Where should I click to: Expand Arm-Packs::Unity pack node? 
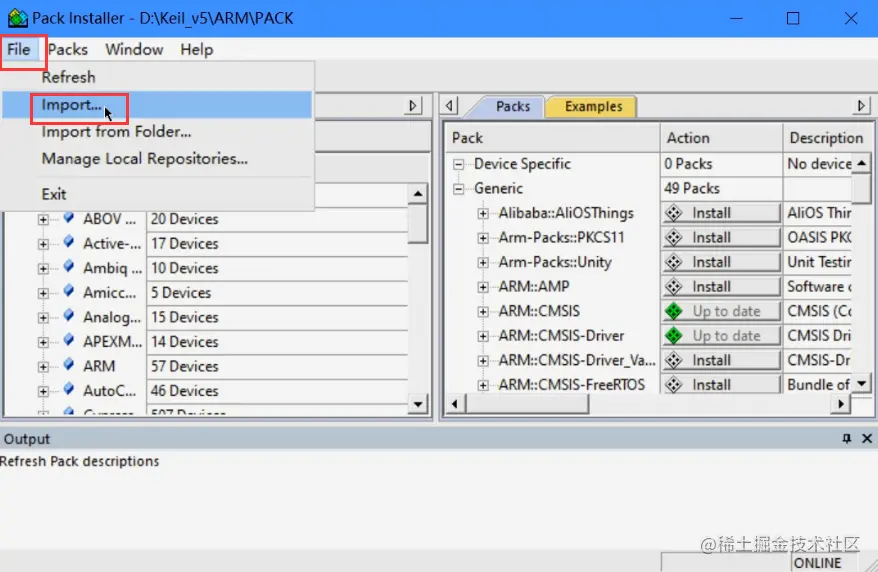[x=483, y=263]
